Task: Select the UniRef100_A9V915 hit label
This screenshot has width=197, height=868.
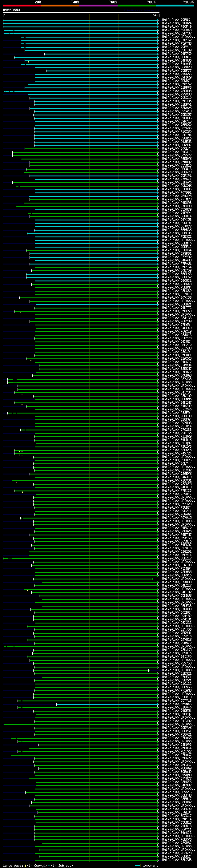Action: tap(177, 518)
